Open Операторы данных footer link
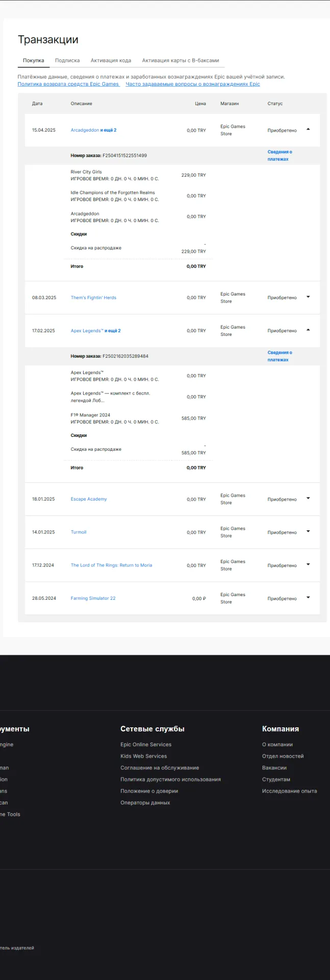330x980 pixels. pos(145,803)
